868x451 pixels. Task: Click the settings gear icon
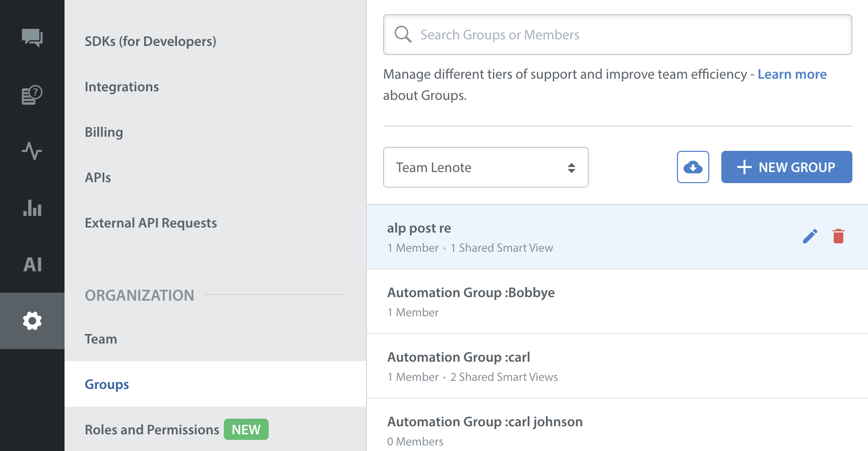[x=32, y=321]
